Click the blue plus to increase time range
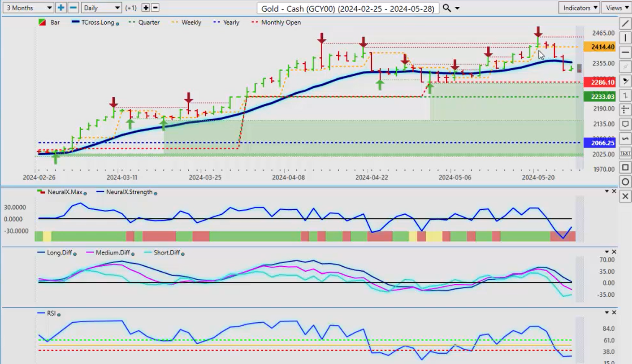 click(x=61, y=8)
